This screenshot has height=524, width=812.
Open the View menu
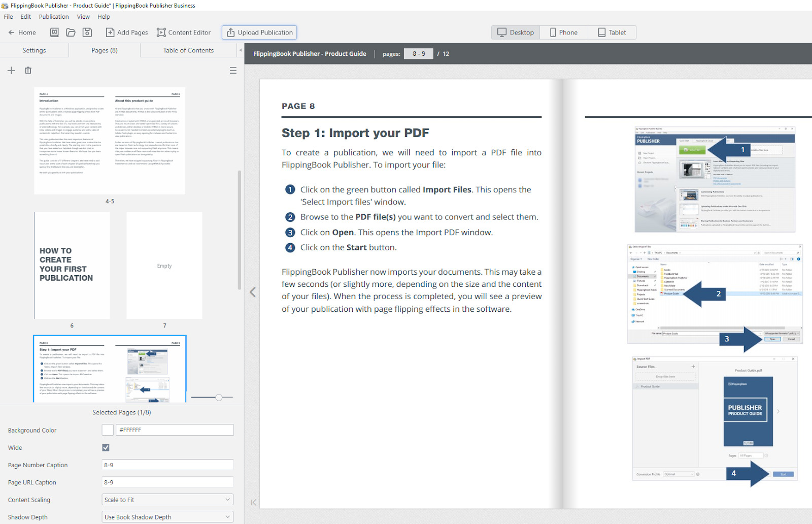[x=83, y=17]
